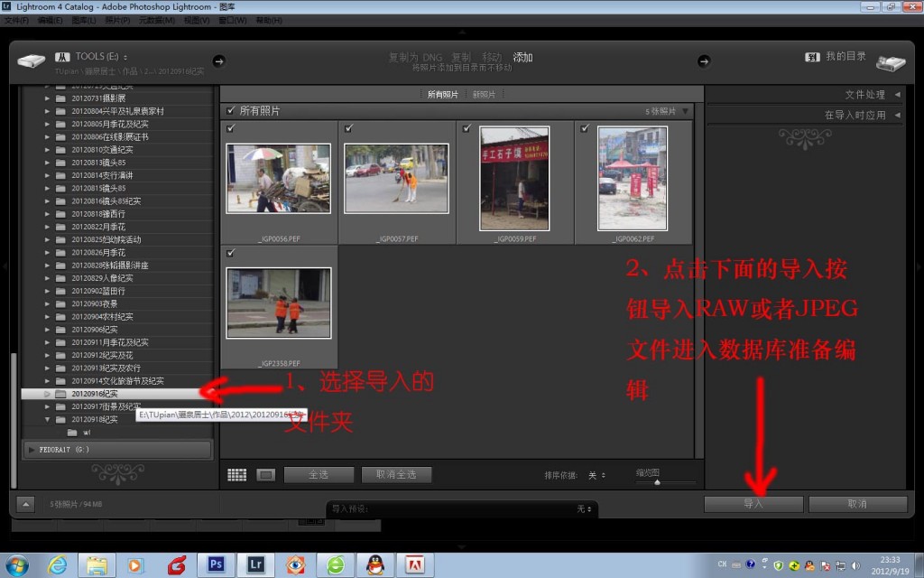Click the folder list scrollbar
924x578 pixels.
[x=14, y=420]
